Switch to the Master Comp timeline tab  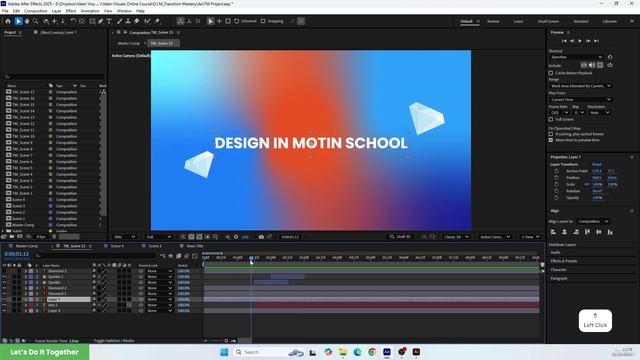pyautogui.click(x=27, y=246)
